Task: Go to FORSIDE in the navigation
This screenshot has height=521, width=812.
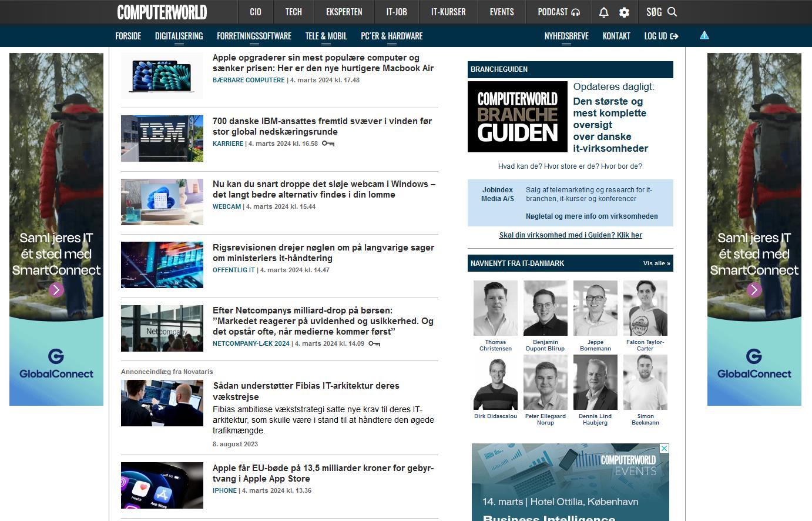Action: (128, 36)
